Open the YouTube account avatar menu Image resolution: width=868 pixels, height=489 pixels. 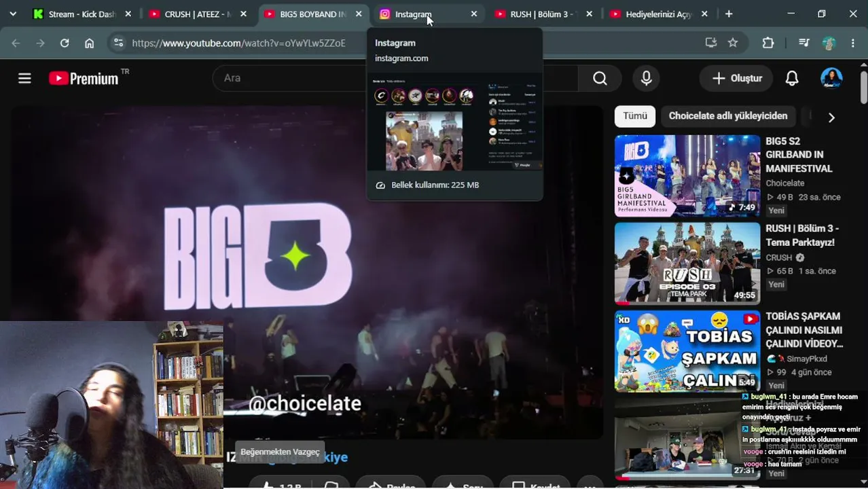click(x=831, y=78)
